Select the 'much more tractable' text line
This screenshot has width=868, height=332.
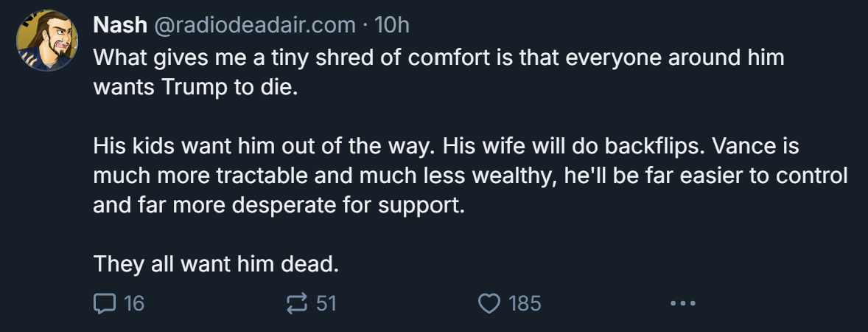470,176
